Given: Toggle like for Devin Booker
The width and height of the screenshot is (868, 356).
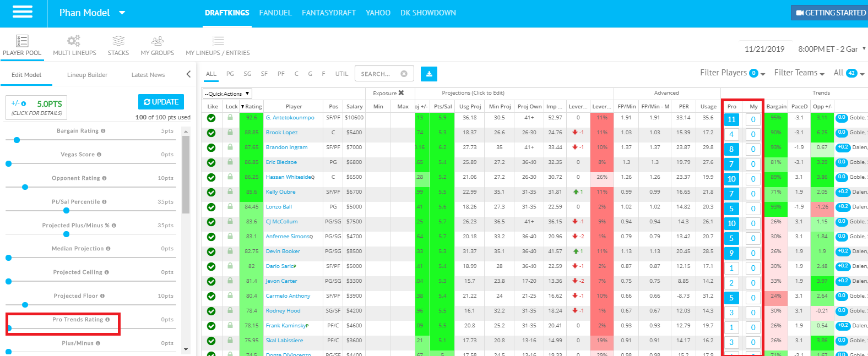Looking at the screenshot, I should point(211,251).
